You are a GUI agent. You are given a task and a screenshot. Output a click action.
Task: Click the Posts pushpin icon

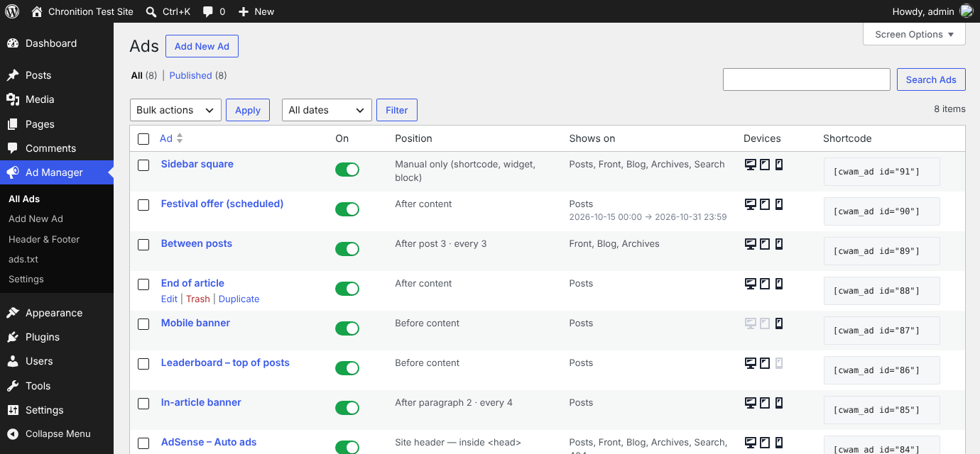point(13,75)
